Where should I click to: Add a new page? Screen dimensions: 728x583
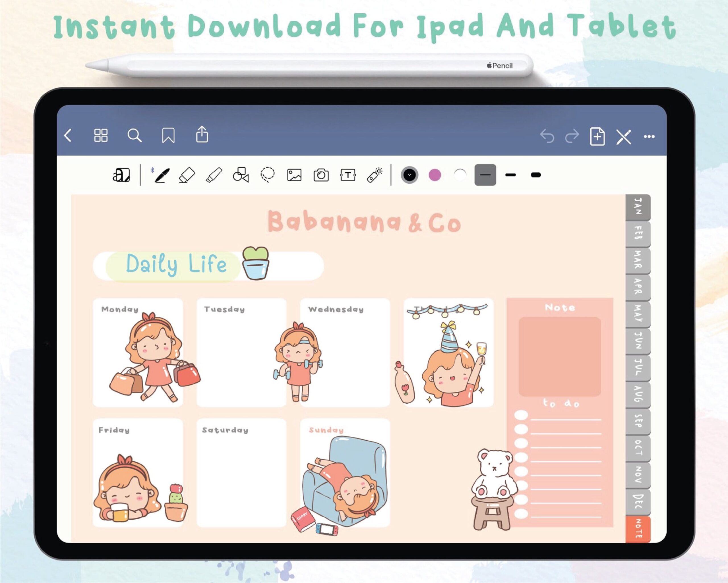coord(597,136)
